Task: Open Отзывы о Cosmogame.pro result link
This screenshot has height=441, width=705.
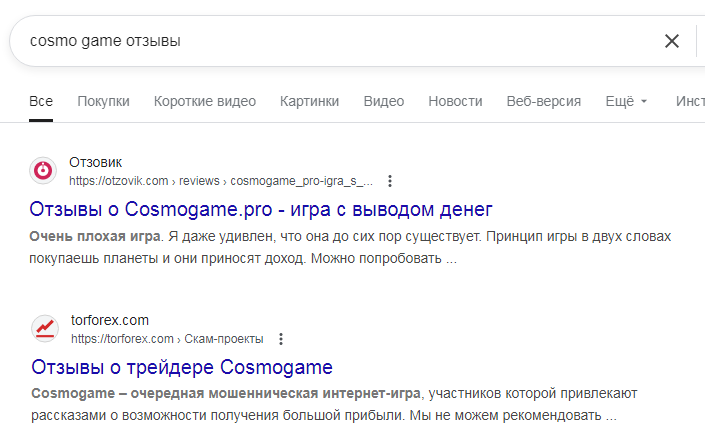Action: coord(261,209)
